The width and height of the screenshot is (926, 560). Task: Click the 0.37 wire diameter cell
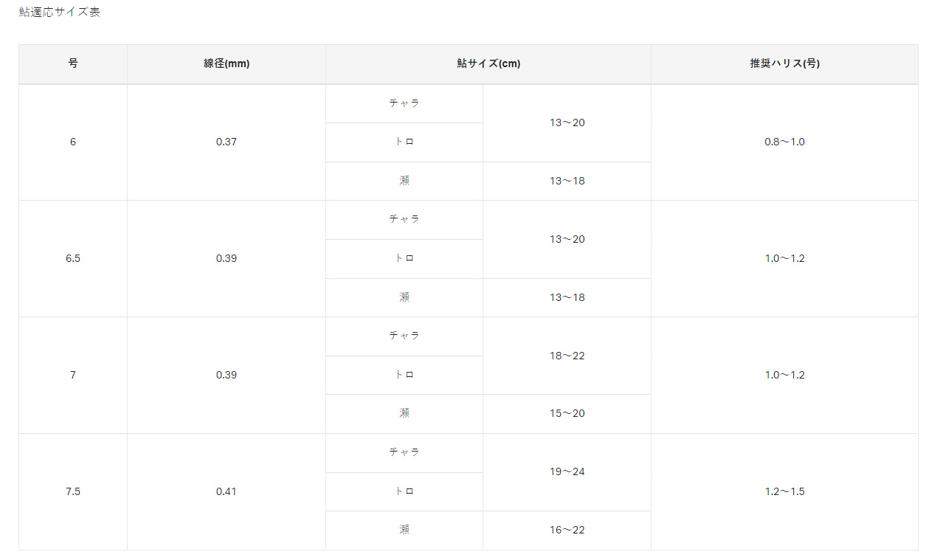pos(227,142)
